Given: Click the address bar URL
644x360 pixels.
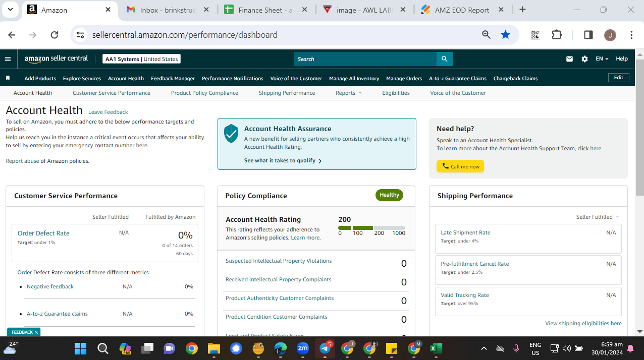Looking at the screenshot, I should click(x=185, y=35).
